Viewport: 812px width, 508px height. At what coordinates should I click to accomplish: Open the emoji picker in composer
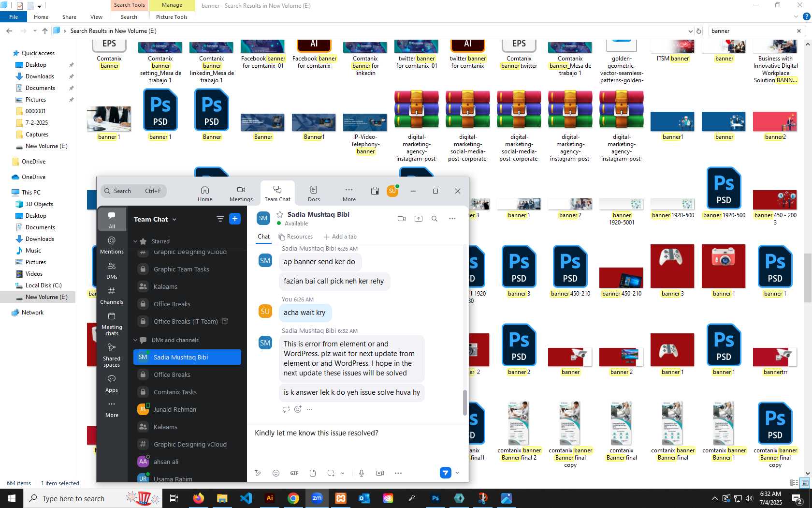pyautogui.click(x=276, y=473)
